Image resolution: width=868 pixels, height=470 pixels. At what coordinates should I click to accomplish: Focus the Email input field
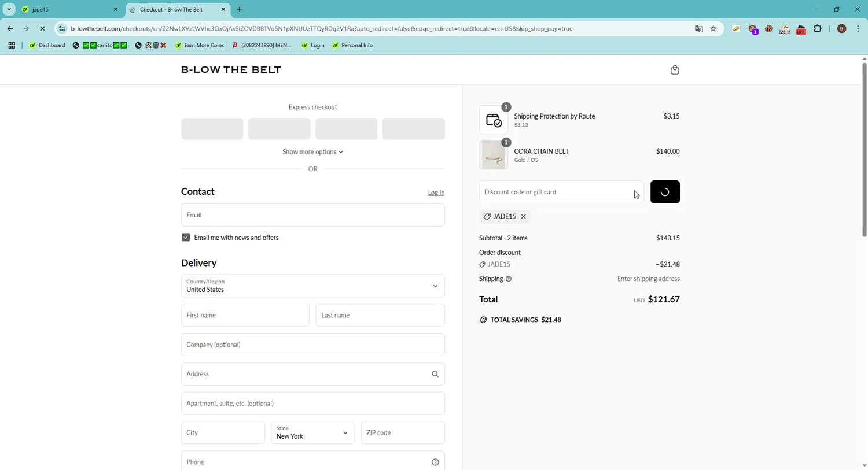point(312,215)
